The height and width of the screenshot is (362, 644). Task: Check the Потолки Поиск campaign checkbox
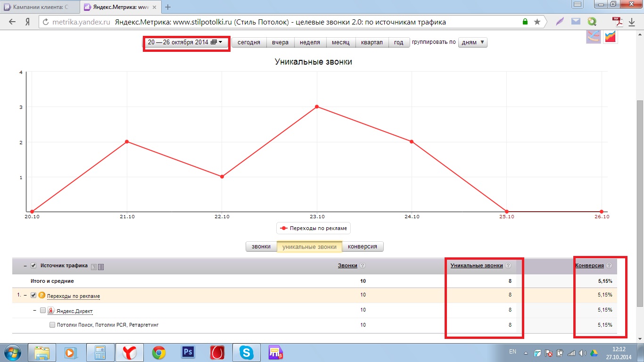tap(52, 325)
